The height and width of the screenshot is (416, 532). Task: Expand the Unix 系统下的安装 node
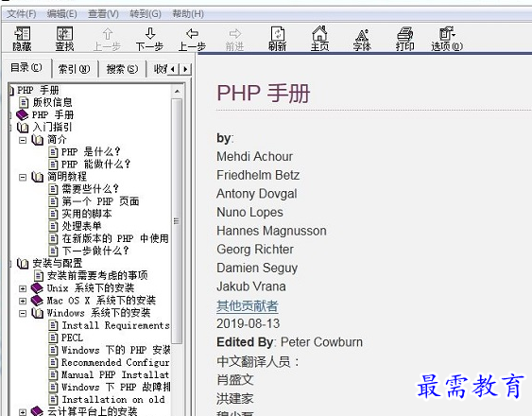tap(23, 288)
